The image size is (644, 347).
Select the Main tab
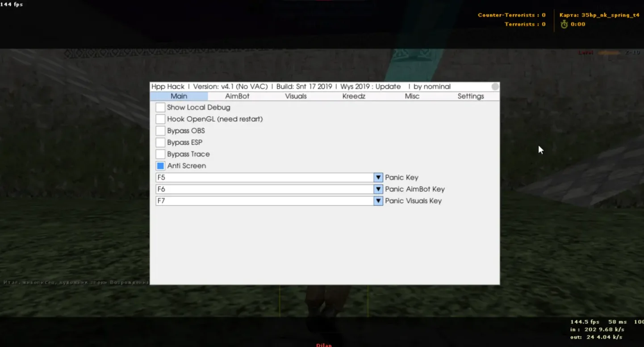coord(179,96)
